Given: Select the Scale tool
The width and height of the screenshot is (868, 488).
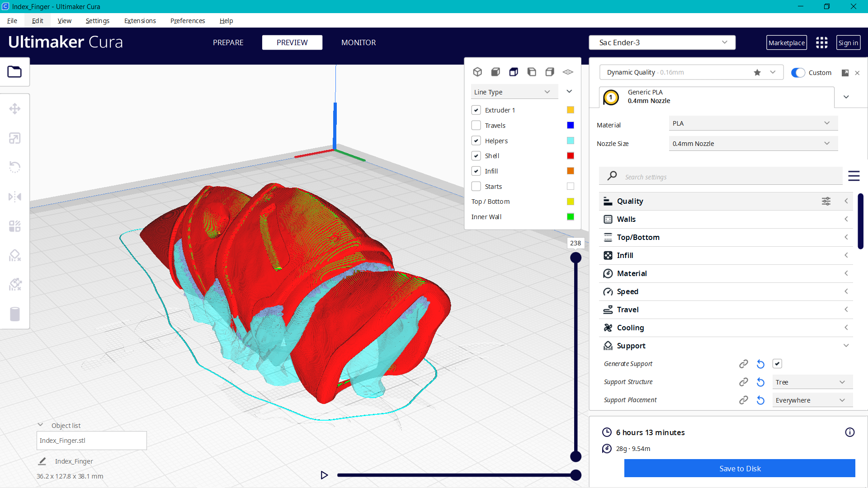Looking at the screenshot, I should point(15,138).
